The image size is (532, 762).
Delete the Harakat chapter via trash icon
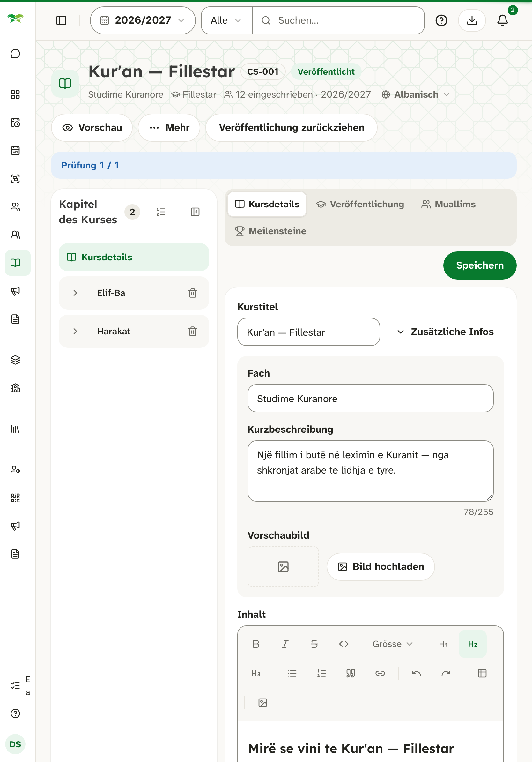193,331
